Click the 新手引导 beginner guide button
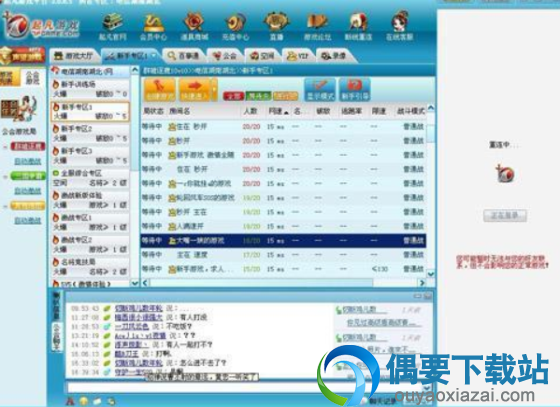560x407 pixels. pos(355,90)
